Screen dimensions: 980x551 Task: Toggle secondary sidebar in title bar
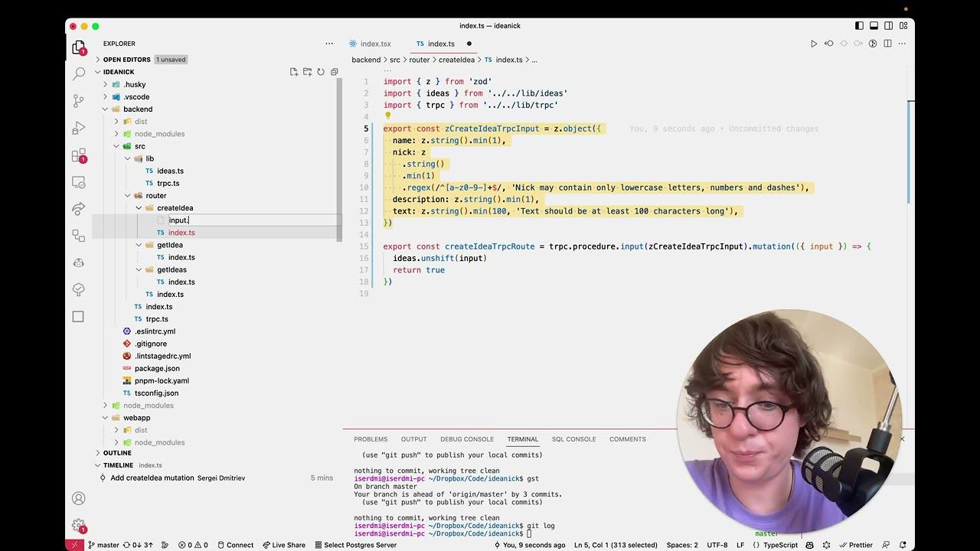[888, 26]
